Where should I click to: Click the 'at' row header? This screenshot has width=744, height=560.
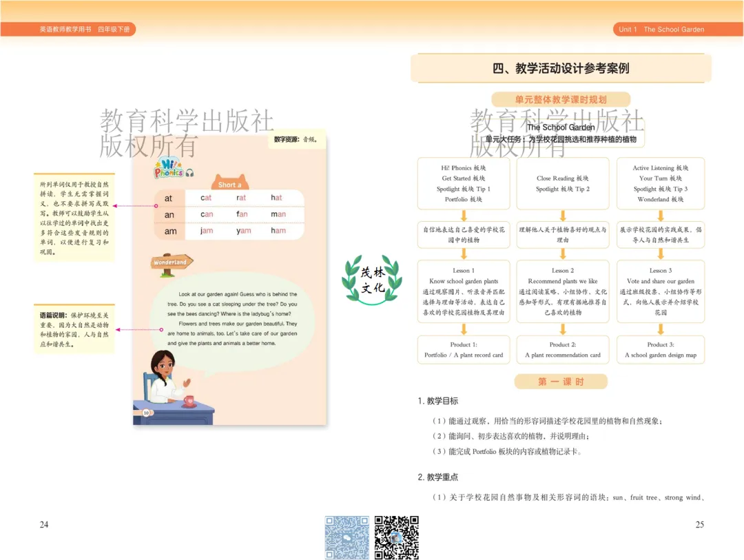point(169,198)
